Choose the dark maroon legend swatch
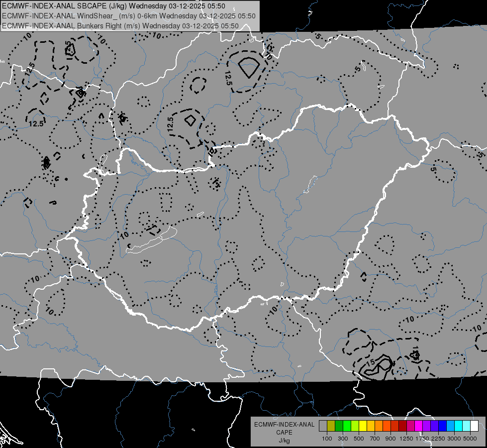This screenshot has width=487, height=448. click(x=403, y=426)
